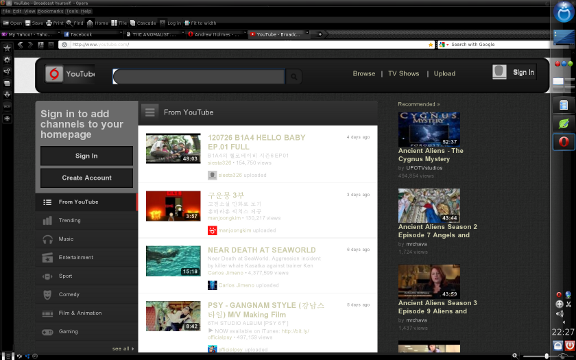The image size is (576, 360).
Task: Click the Open toolbar button
Action: coord(12,23)
